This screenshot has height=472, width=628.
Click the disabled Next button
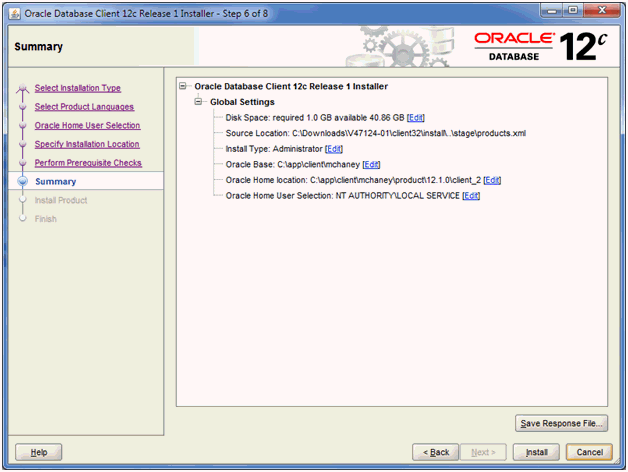483,452
